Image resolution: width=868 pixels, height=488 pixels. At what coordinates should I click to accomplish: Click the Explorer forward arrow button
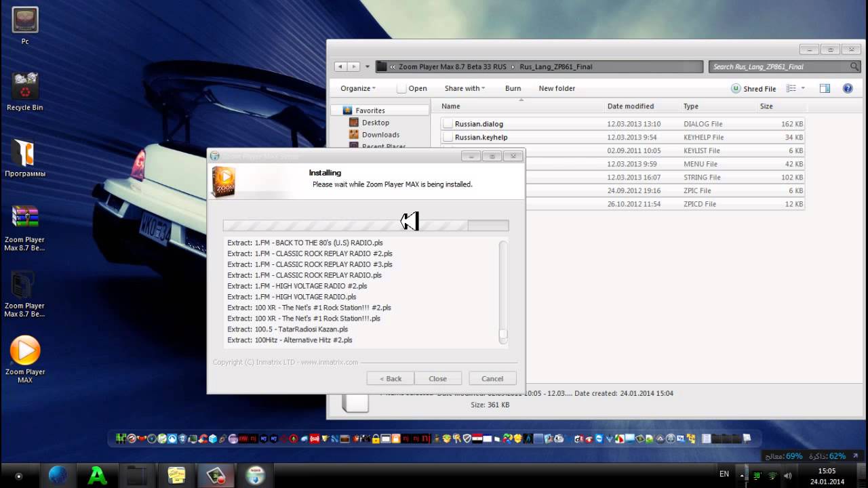pyautogui.click(x=353, y=66)
